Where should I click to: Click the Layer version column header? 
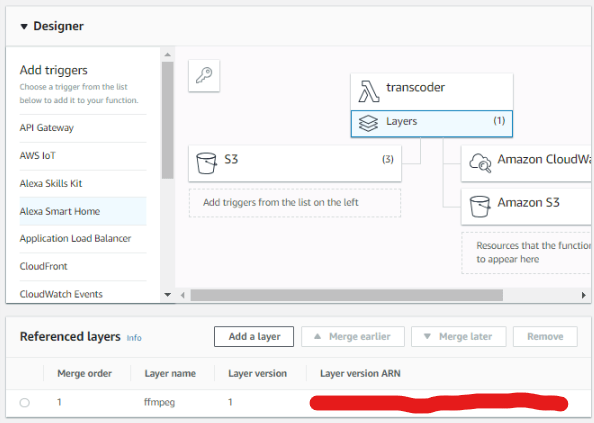[257, 374]
